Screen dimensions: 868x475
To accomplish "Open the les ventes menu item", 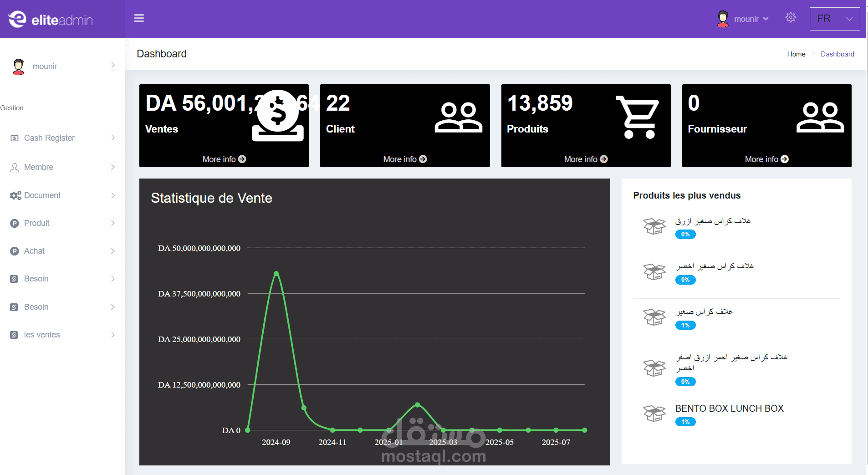I will [x=62, y=335].
